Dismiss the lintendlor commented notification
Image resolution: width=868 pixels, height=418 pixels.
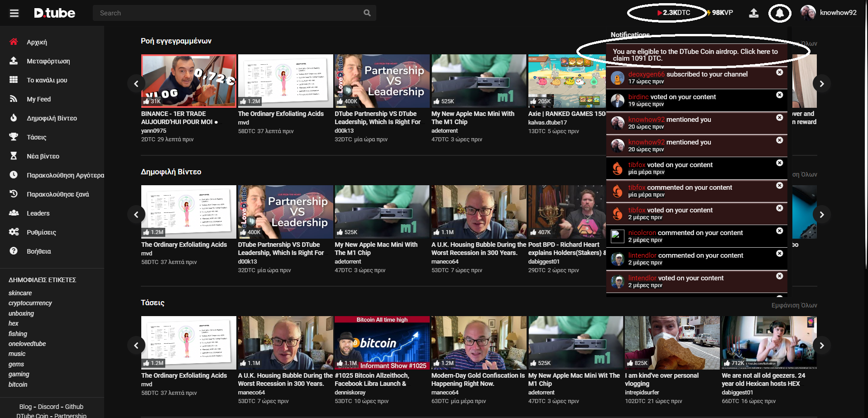click(780, 253)
